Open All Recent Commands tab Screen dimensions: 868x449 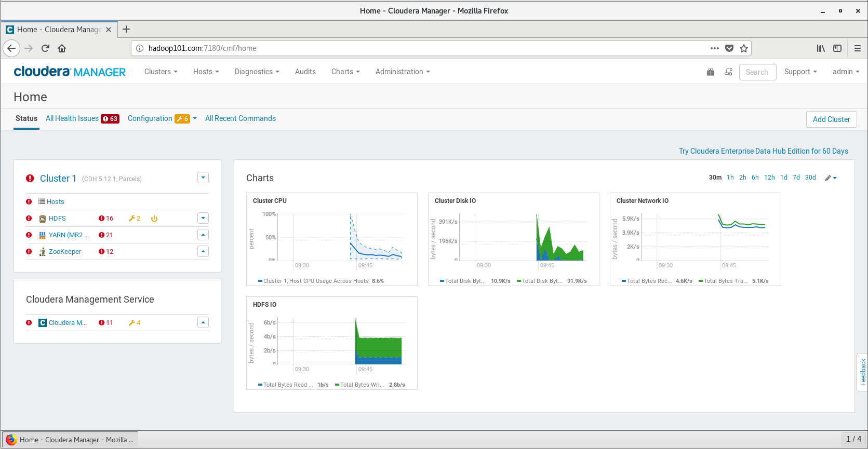(x=241, y=119)
